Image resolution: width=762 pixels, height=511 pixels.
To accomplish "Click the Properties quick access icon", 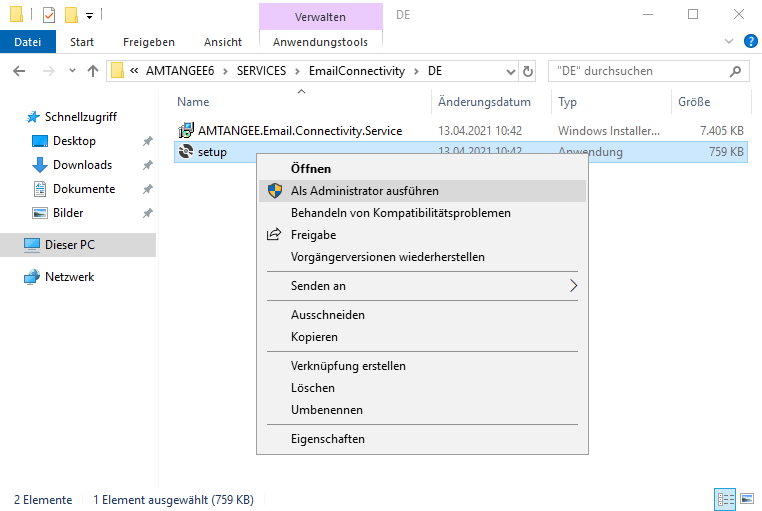I will tap(49, 15).
